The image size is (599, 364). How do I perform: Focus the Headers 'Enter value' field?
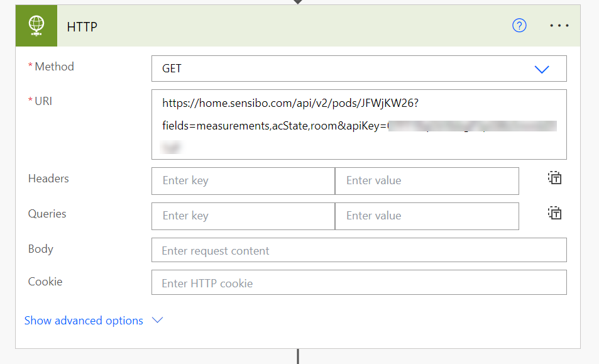coord(426,181)
